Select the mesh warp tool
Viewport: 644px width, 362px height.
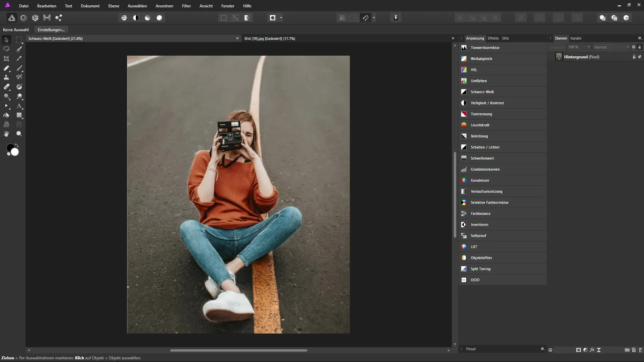click(6, 124)
